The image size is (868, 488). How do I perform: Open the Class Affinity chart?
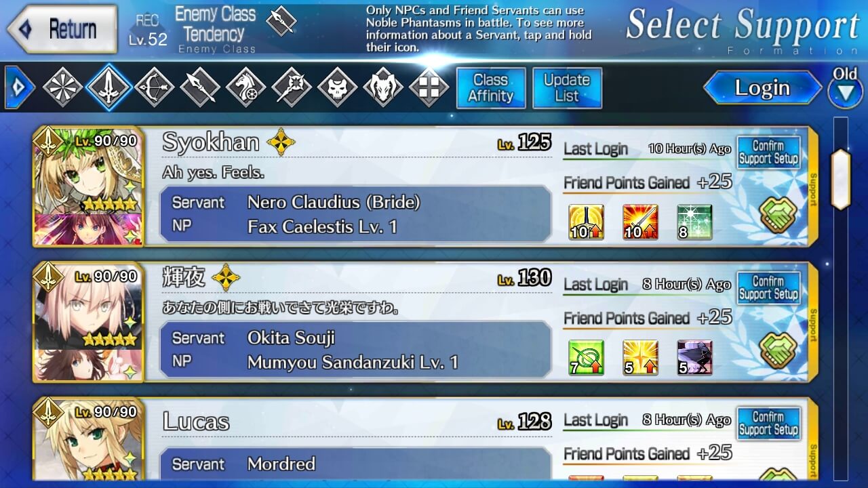(x=490, y=88)
